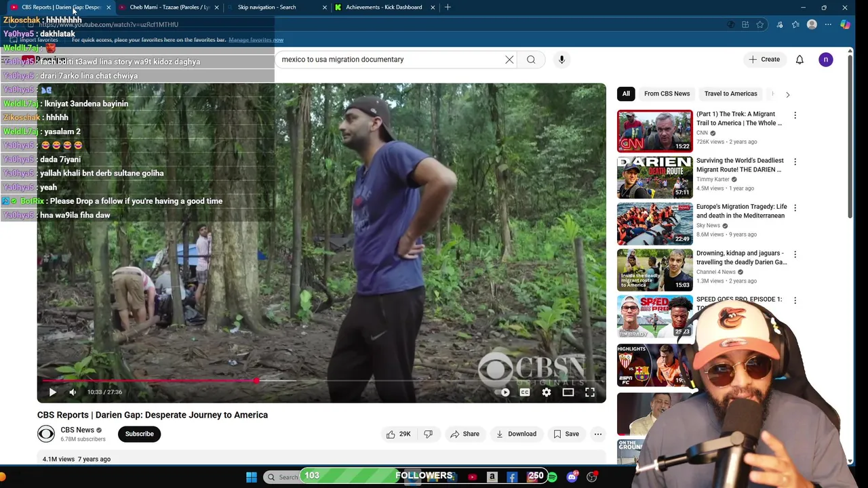Image resolution: width=868 pixels, height=488 pixels.
Task: Search with voice microphone button
Action: [x=561, y=60]
